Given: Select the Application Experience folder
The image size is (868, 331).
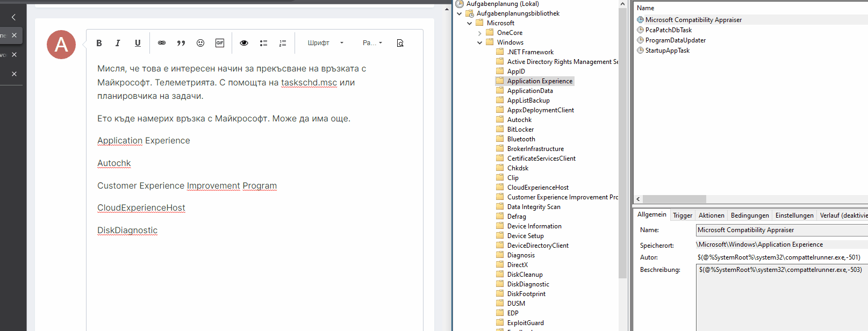Looking at the screenshot, I should 540,81.
